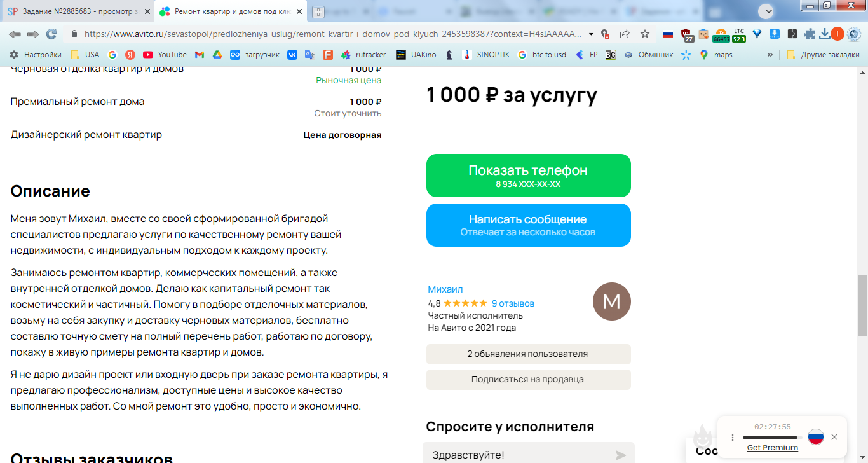
Task: Open the rutracker bookmark
Action: coord(363,55)
